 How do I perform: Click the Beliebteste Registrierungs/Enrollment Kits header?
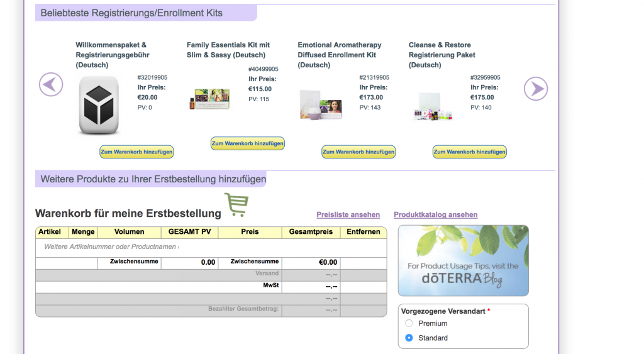(131, 13)
